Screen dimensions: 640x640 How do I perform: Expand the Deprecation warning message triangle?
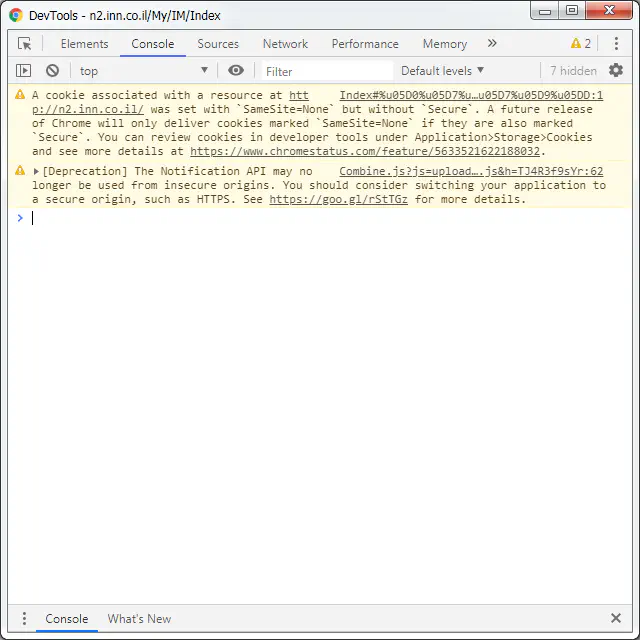pos(37,172)
